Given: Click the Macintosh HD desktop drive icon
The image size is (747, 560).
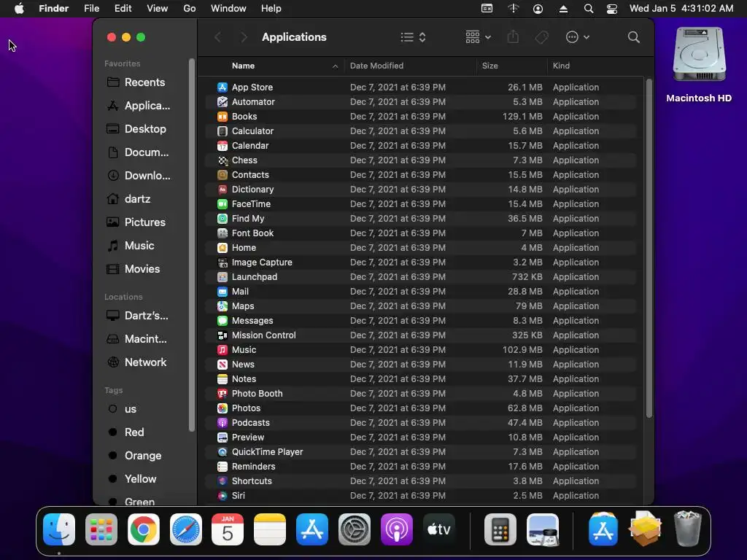Looking at the screenshot, I should 699,55.
